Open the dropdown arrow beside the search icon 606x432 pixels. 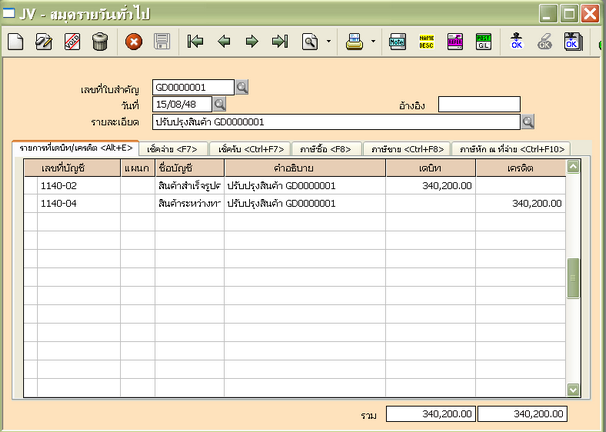click(328, 41)
